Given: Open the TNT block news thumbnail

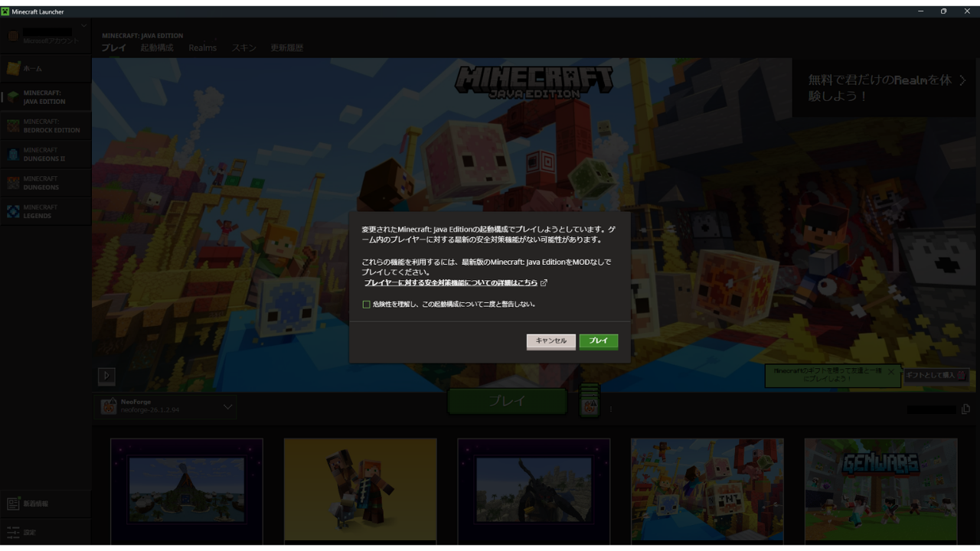Looking at the screenshot, I should click(707, 490).
